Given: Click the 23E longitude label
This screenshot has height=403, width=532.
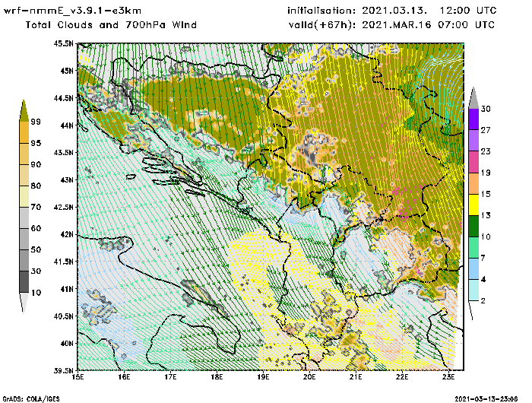Looking at the screenshot, I should (x=448, y=377).
